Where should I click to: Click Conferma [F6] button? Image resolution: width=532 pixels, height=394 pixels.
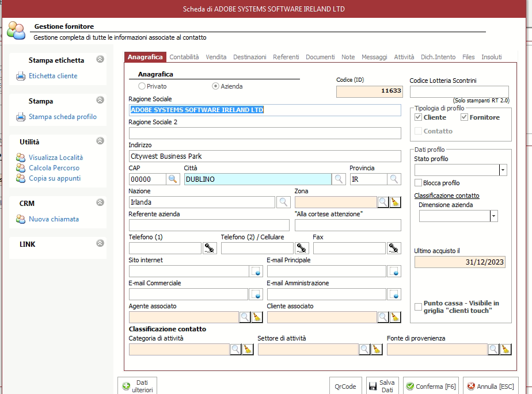pos(431,386)
